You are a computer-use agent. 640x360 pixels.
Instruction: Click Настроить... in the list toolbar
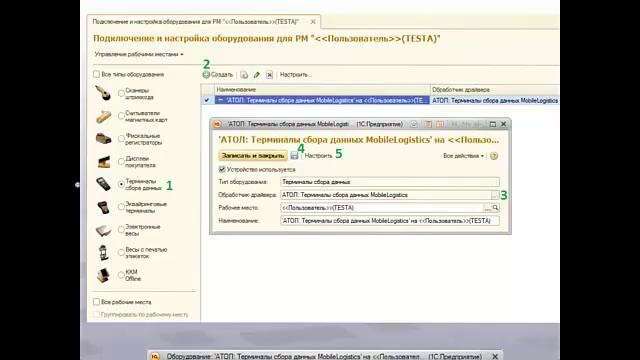pos(296,75)
